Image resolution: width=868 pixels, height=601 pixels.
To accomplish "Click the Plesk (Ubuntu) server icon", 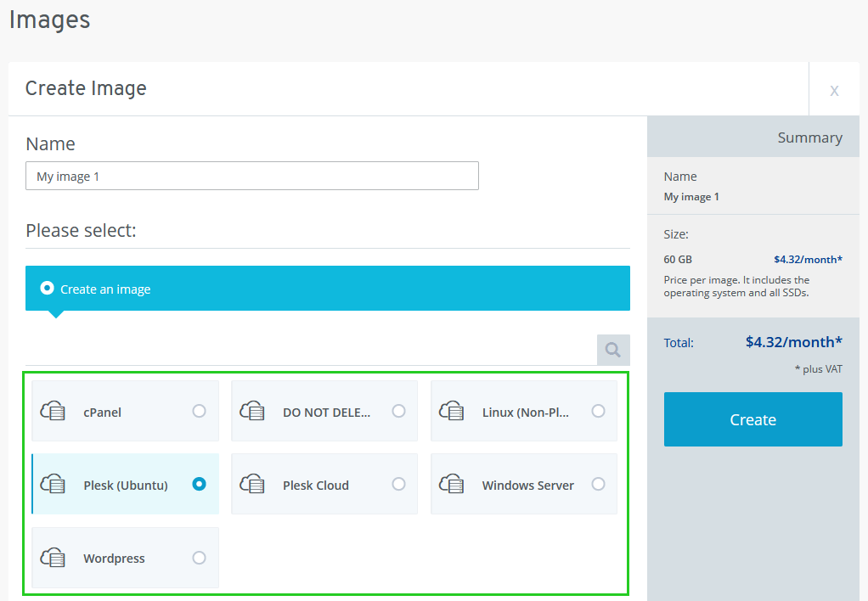I will 54,485.
